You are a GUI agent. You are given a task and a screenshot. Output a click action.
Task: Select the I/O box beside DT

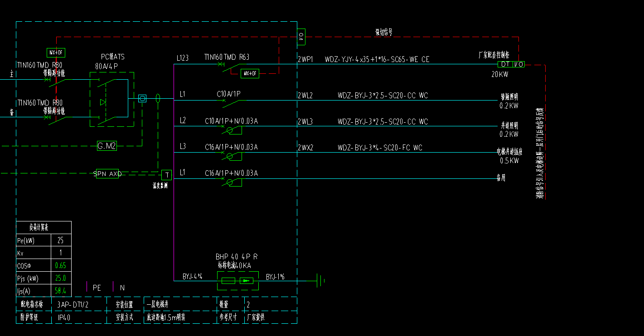coord(519,64)
